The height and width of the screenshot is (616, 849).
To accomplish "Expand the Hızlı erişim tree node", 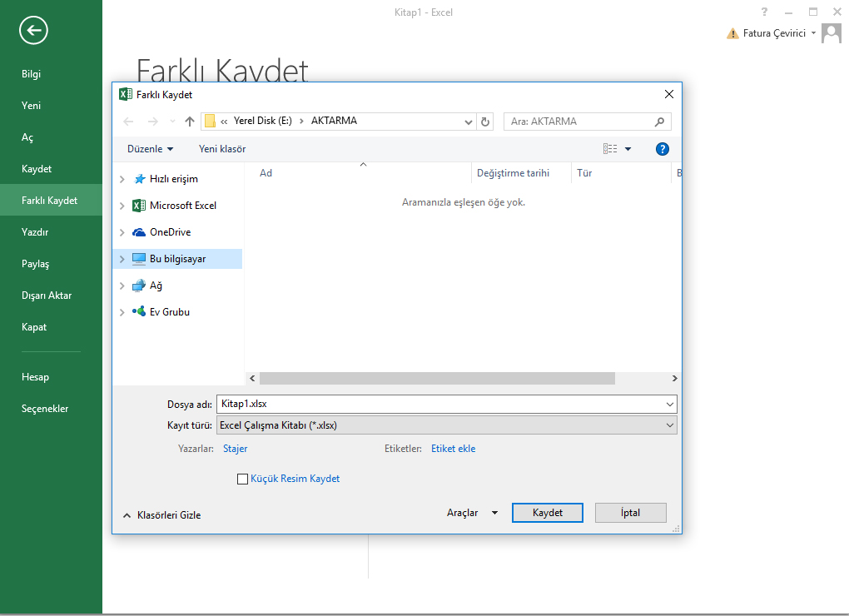I will pos(122,179).
